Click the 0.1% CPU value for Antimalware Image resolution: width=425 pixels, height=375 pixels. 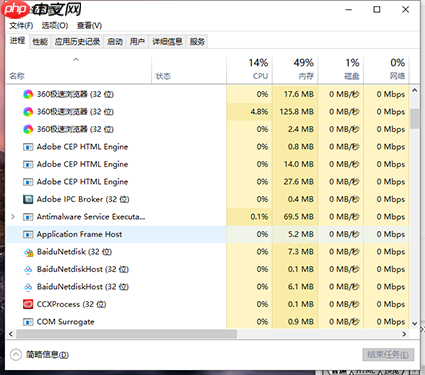[x=259, y=217]
